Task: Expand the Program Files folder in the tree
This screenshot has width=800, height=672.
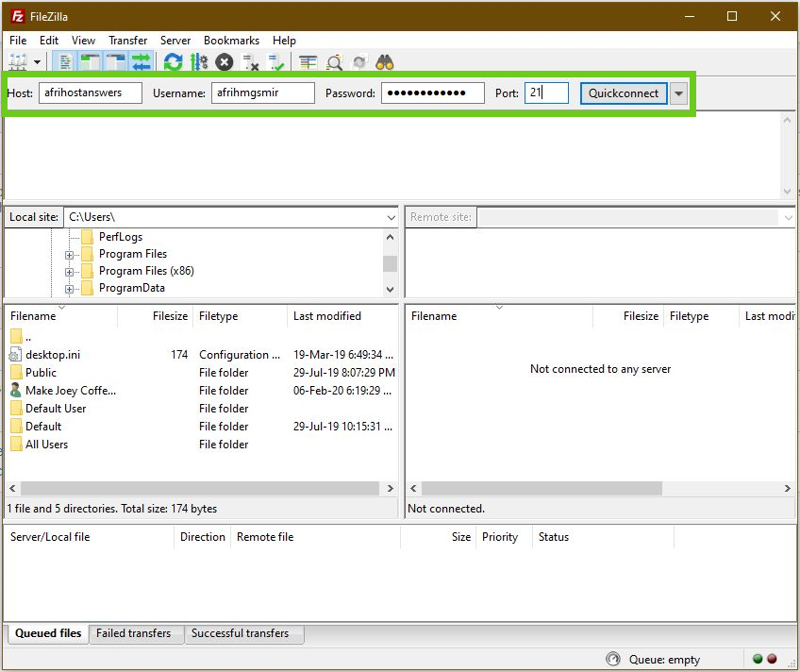Action: [68, 254]
